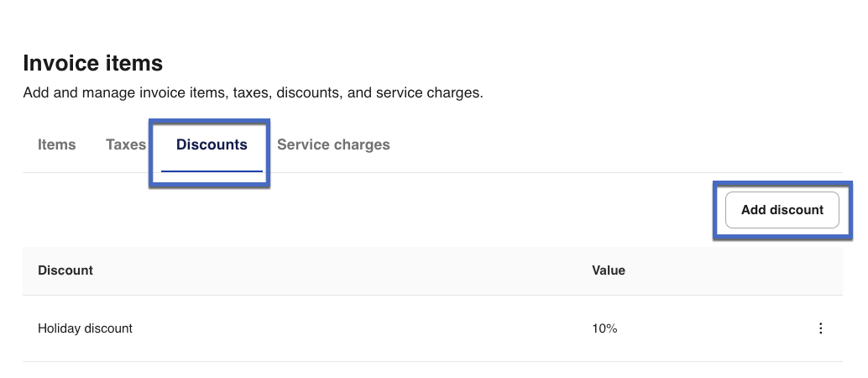Click the Invoice items heading

92,63
